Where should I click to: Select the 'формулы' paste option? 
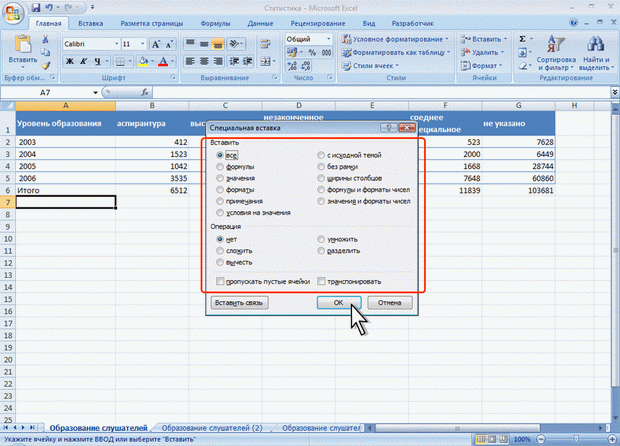[x=220, y=167]
